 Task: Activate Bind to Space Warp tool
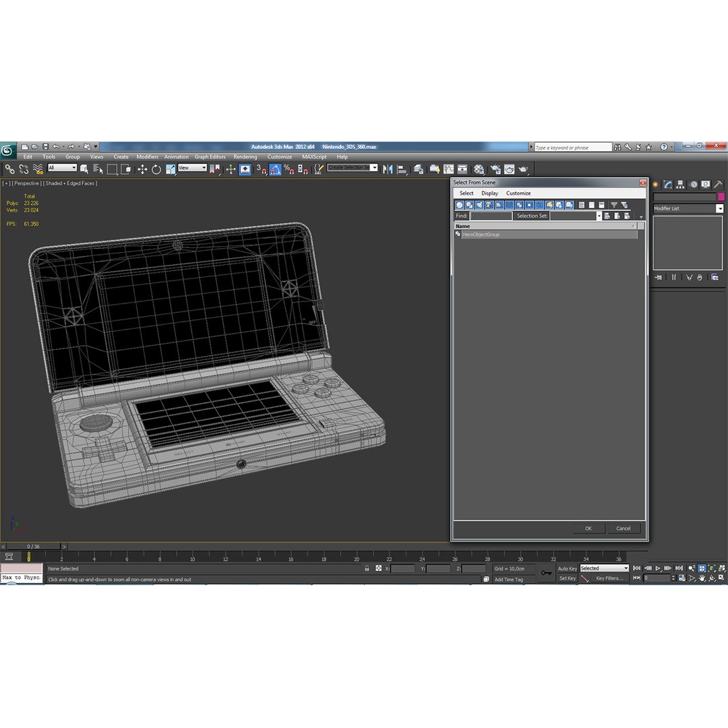coord(38,169)
